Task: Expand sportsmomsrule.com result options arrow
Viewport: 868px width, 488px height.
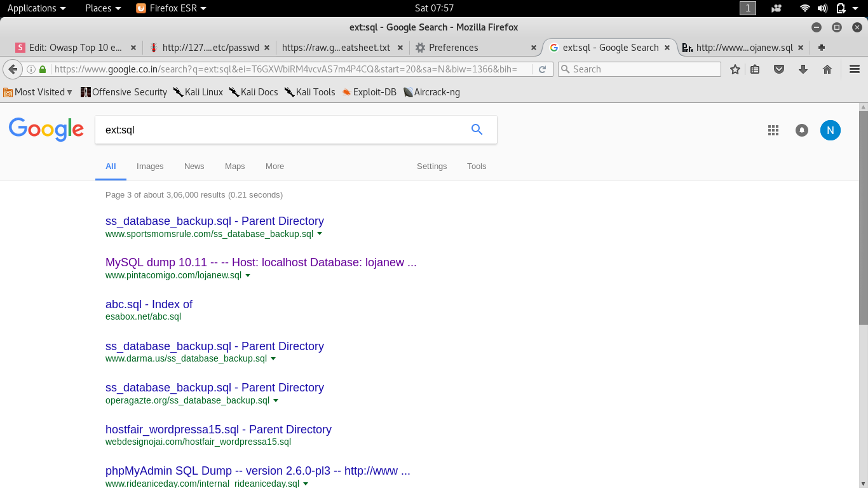Action: [x=320, y=234]
